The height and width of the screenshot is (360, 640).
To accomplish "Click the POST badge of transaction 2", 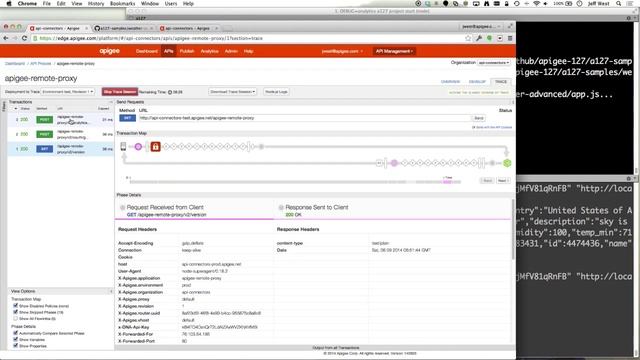I will coord(44,134).
